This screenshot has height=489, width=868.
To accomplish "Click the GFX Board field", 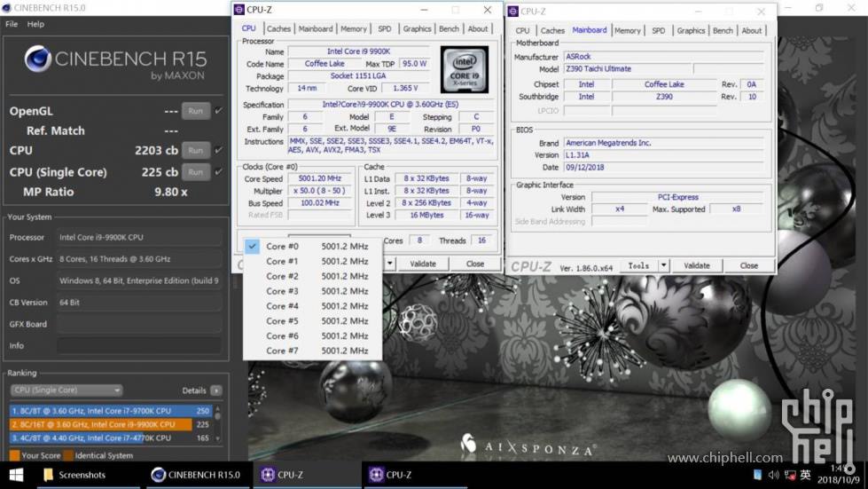I will tap(139, 324).
